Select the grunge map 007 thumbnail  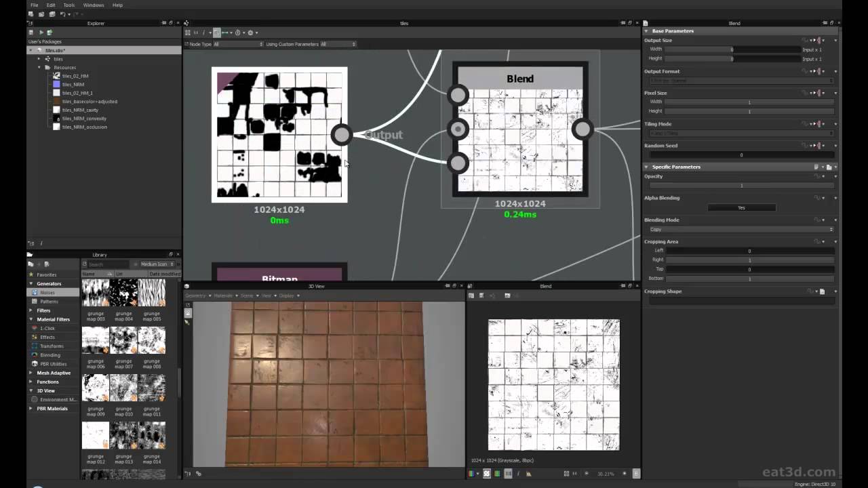coord(123,340)
